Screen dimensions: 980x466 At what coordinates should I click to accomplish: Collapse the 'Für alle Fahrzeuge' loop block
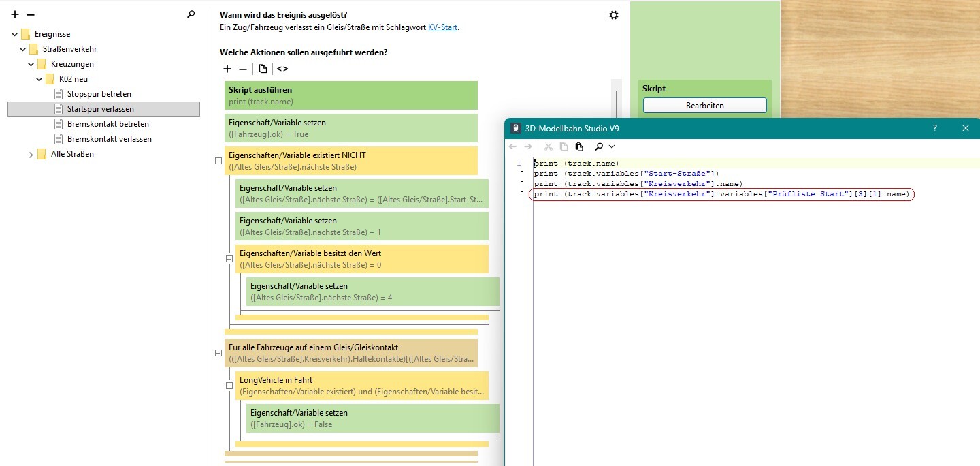click(x=218, y=353)
